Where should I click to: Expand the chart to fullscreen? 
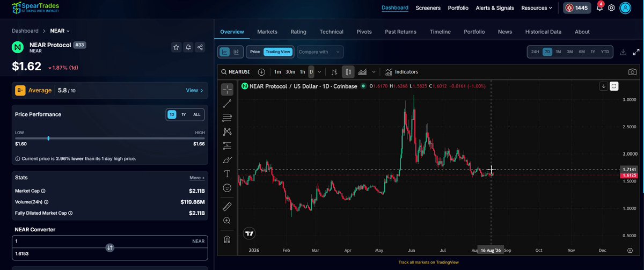pyautogui.click(x=636, y=52)
